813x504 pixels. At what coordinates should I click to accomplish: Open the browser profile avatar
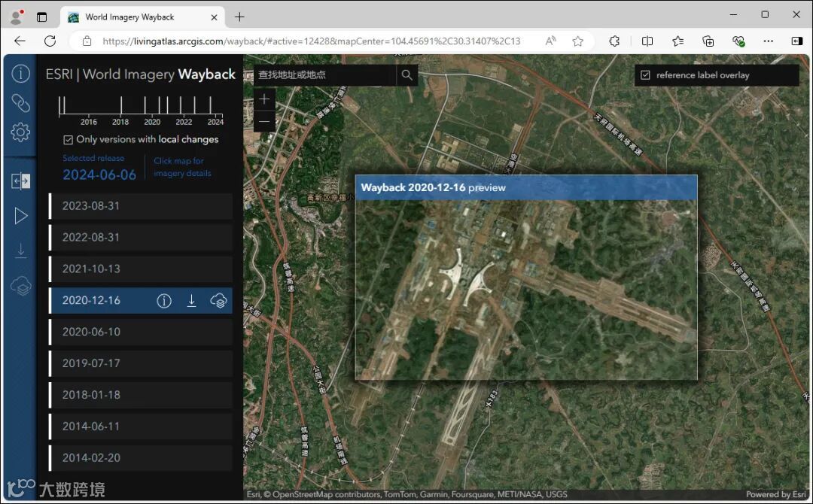point(17,17)
